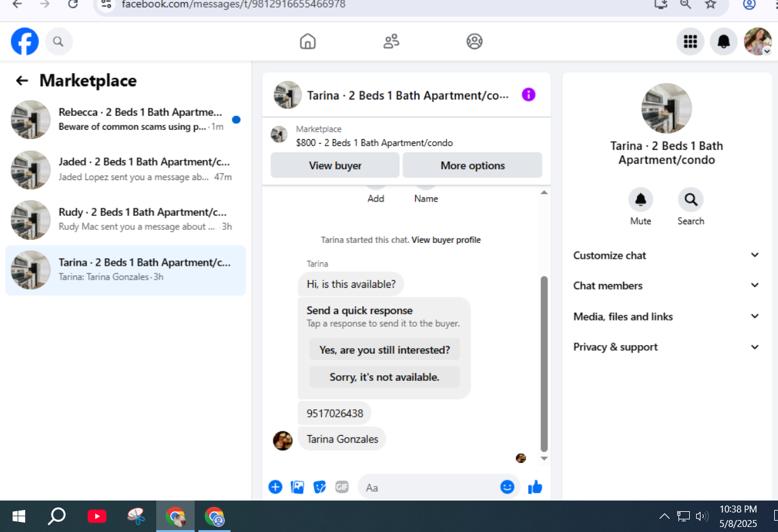Open the Facebook menu grid icon
The image size is (778, 532).
(690, 42)
